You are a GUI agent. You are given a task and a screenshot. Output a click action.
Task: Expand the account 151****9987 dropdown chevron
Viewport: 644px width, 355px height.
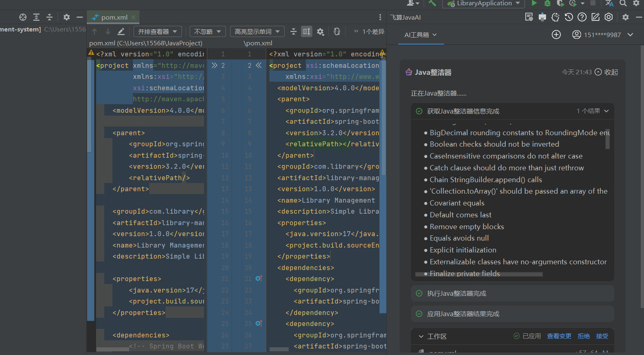(630, 35)
